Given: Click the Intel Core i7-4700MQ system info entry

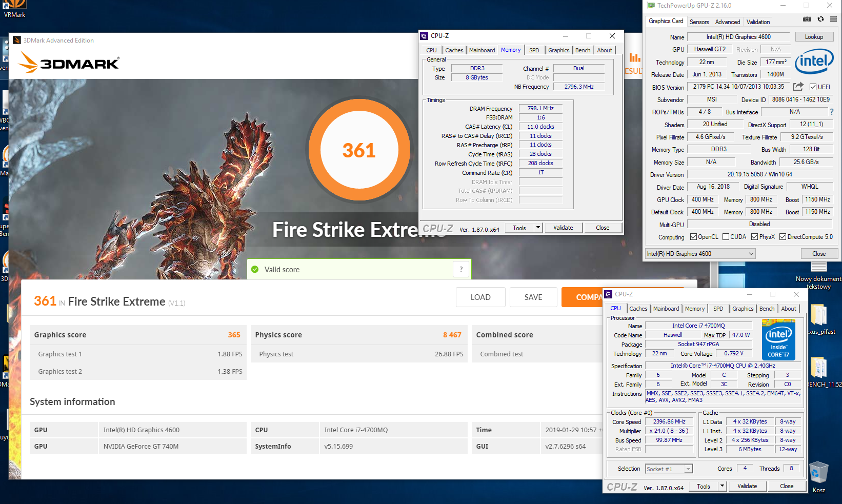Looking at the screenshot, I should [356, 430].
